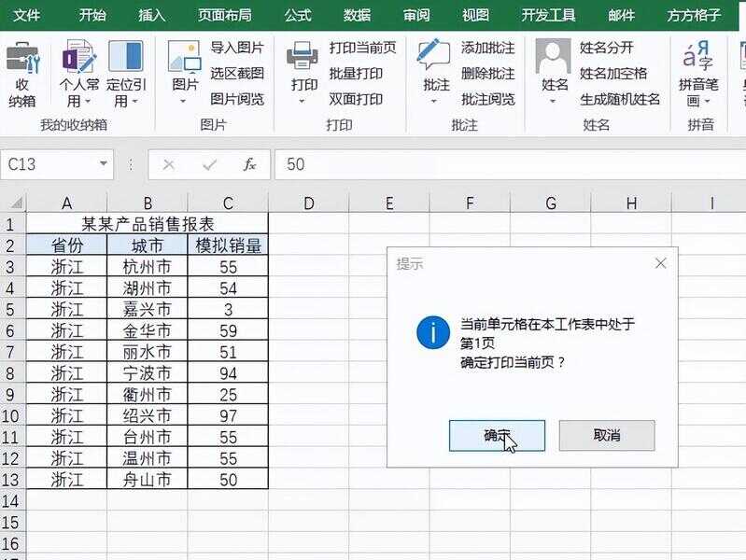The height and width of the screenshot is (560, 746).
Task: Expand the 姓名 dropdown arrow
Action: pos(553,102)
